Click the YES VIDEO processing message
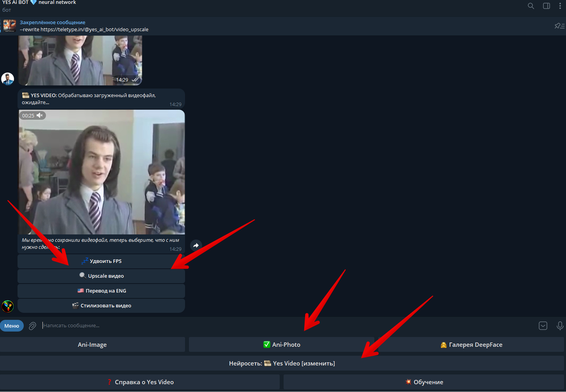566x392 pixels. click(101, 99)
